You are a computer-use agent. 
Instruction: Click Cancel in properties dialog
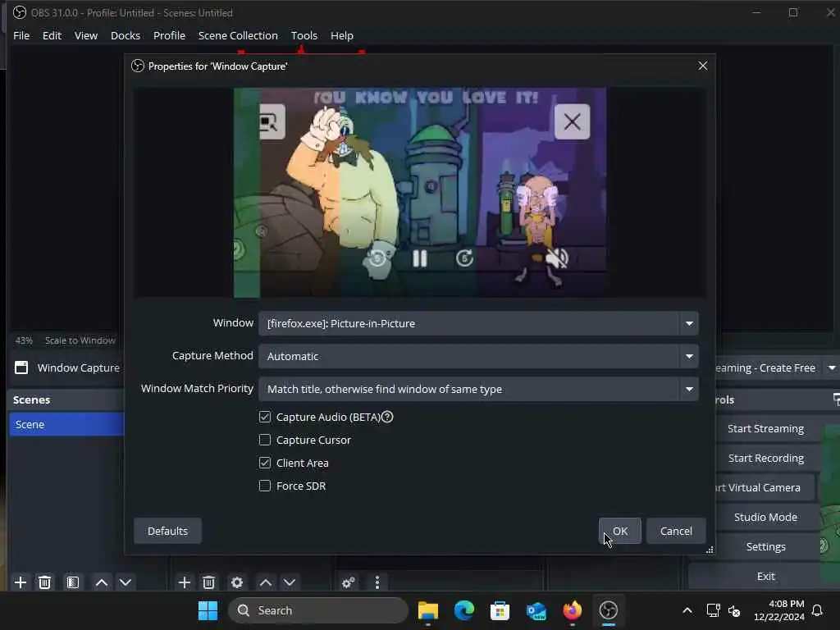pos(676,531)
